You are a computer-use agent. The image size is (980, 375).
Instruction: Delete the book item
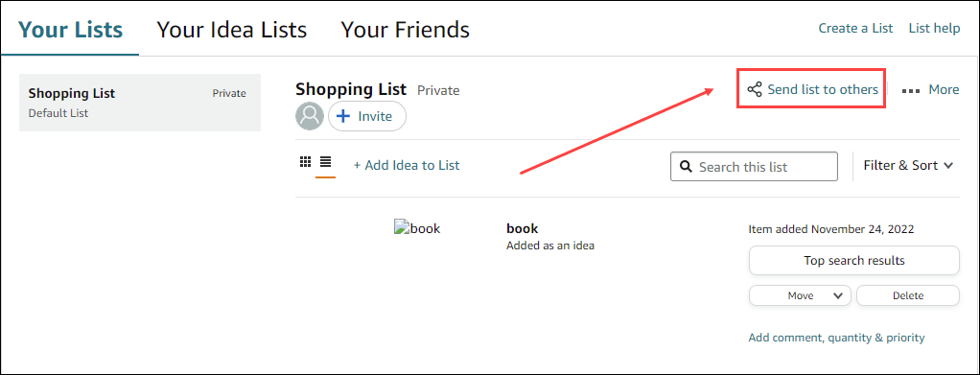[x=907, y=295]
